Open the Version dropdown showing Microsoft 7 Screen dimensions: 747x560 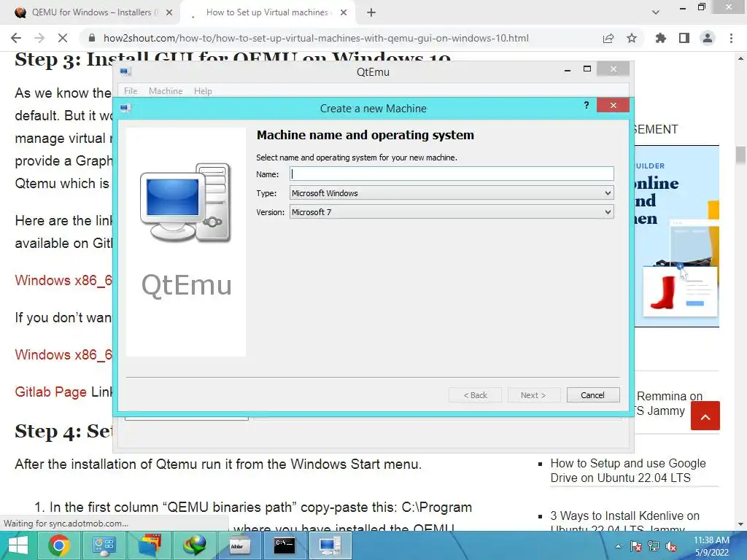click(x=452, y=212)
